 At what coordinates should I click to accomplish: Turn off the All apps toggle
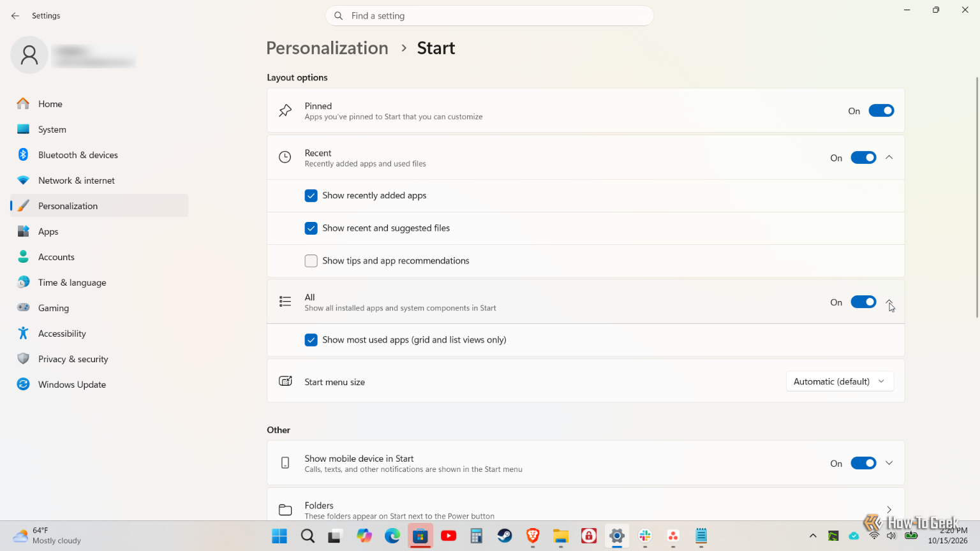tap(863, 302)
